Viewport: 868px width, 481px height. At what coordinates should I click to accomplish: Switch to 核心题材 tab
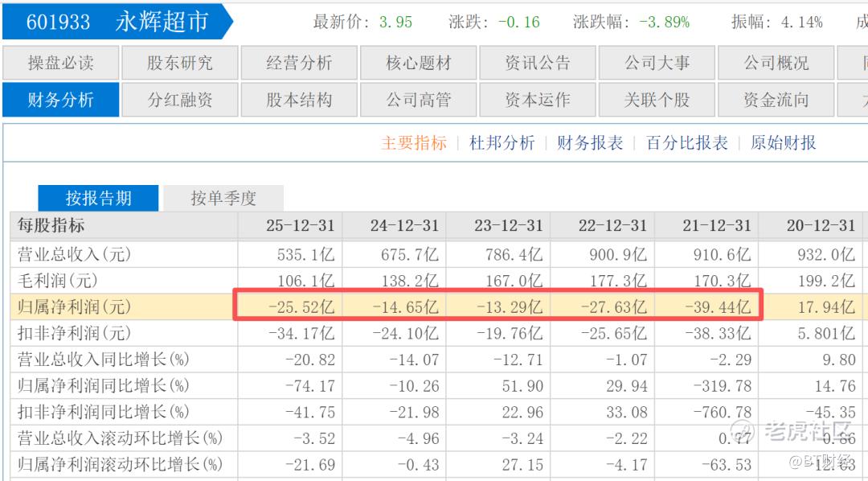(418, 63)
